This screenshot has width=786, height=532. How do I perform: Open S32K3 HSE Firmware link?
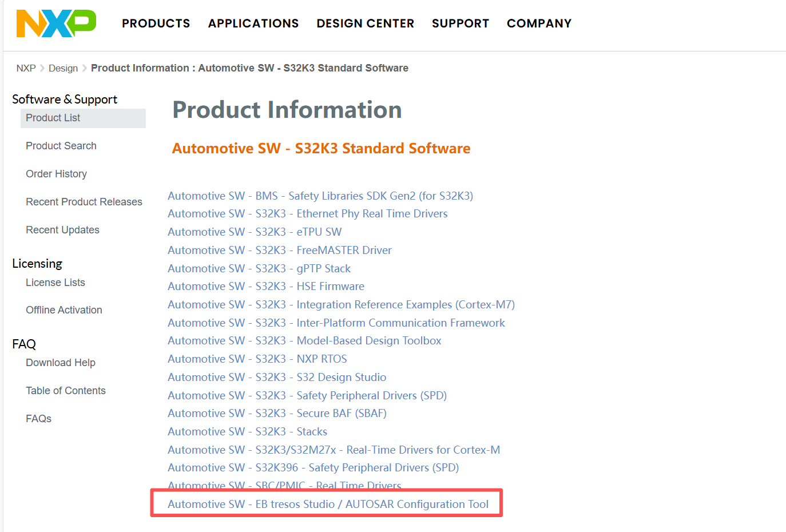tap(266, 286)
